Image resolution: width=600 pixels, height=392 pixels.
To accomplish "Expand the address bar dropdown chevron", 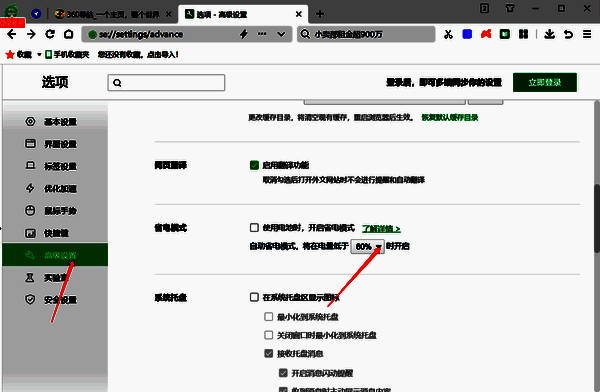I will click(281, 34).
